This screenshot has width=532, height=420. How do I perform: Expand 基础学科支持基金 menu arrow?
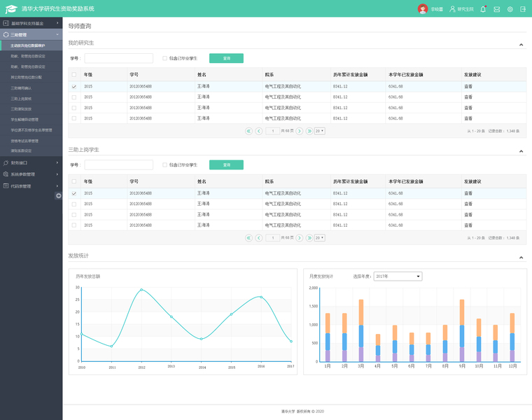click(57, 23)
